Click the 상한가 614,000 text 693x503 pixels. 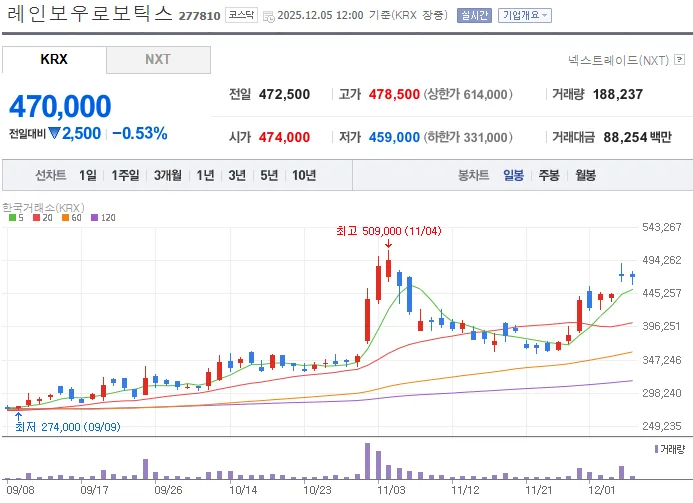pyautogui.click(x=468, y=94)
